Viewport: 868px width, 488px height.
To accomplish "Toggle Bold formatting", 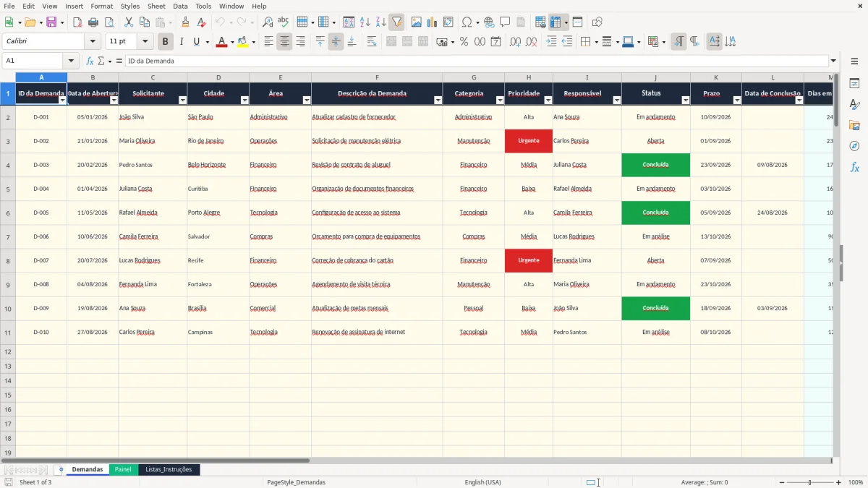I will coord(166,42).
